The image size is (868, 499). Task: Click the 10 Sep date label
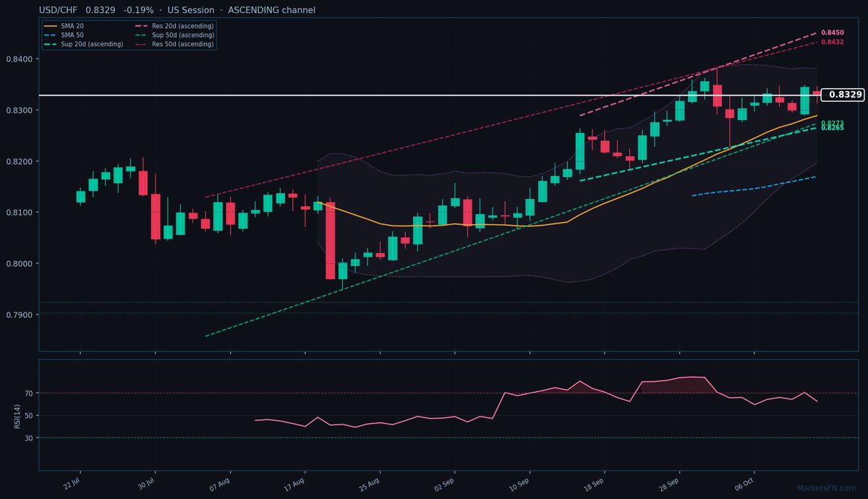pos(520,483)
